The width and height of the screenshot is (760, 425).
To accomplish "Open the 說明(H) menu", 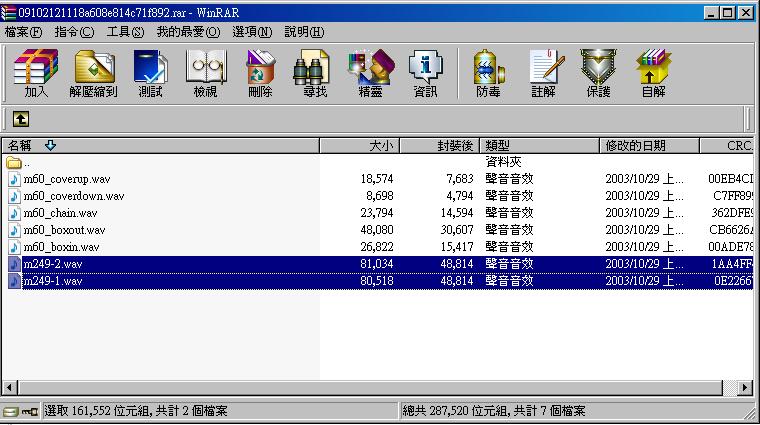I will tap(304, 32).
